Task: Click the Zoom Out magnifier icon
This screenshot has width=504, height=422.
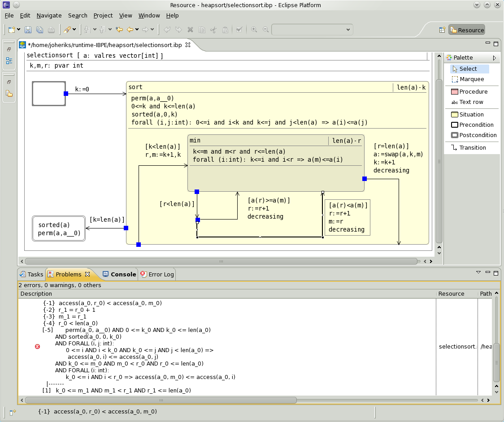Action: [x=265, y=30]
